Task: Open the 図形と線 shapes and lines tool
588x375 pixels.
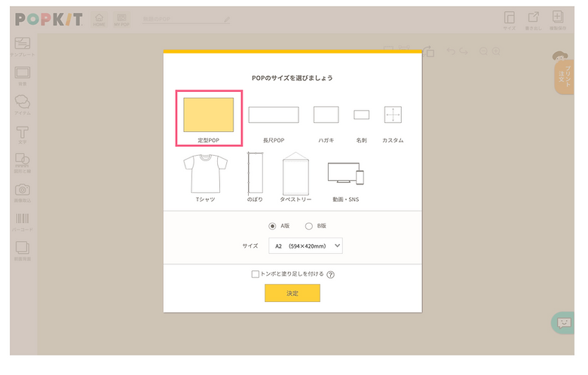Action: point(23,163)
